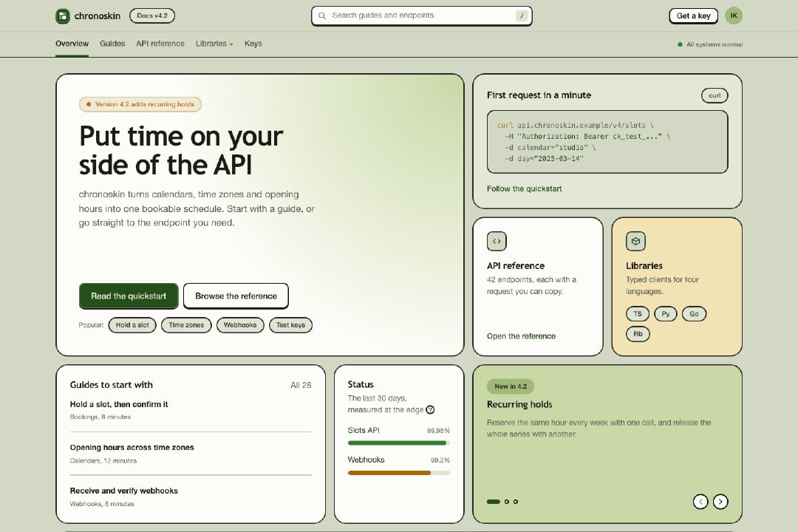The image size is (798, 532).
Task: Open the Docs v4.2 version switcher
Action: coord(152,16)
